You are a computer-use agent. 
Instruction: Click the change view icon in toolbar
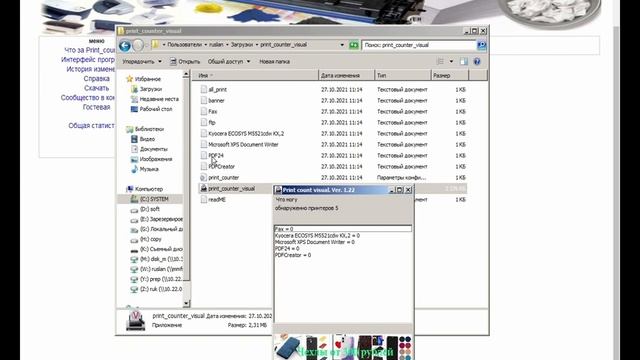click(x=440, y=62)
